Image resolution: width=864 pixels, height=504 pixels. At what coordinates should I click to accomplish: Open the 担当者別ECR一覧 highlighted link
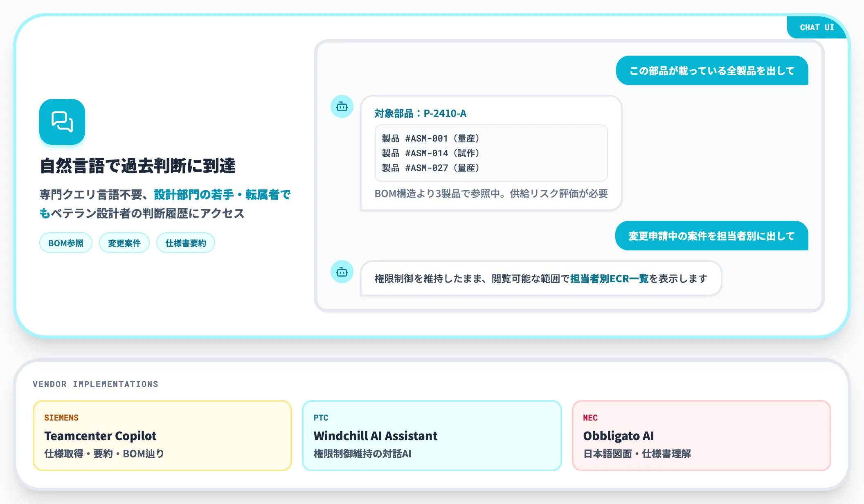point(610,279)
